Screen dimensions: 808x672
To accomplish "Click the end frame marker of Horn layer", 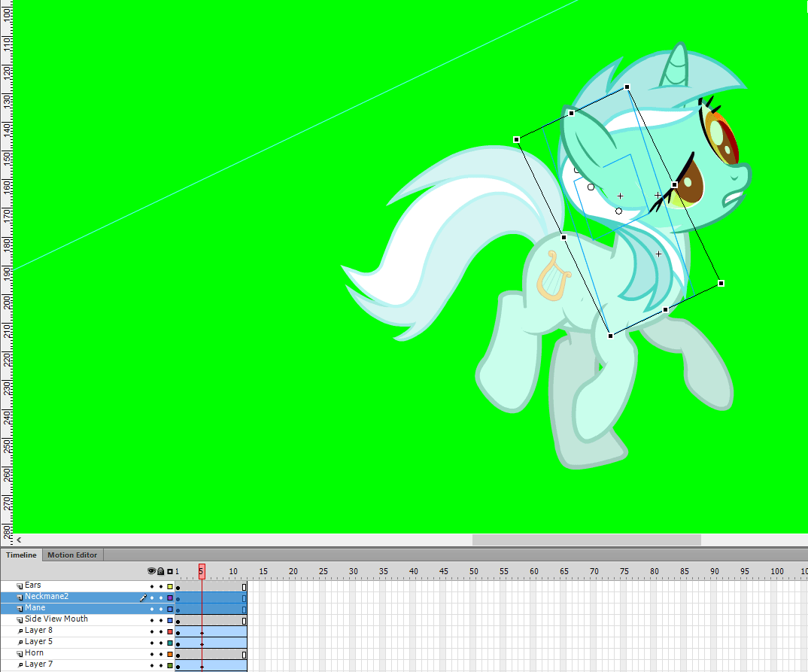I will (245, 655).
